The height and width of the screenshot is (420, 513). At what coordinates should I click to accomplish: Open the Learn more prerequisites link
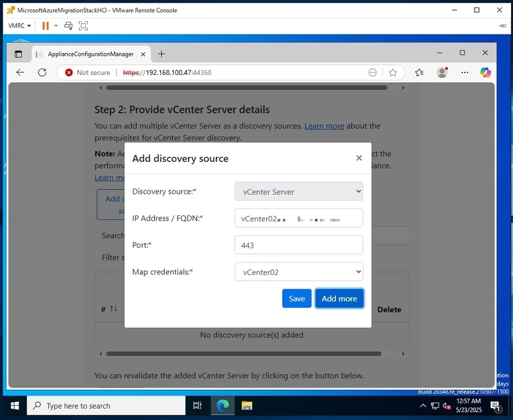pyautogui.click(x=324, y=126)
